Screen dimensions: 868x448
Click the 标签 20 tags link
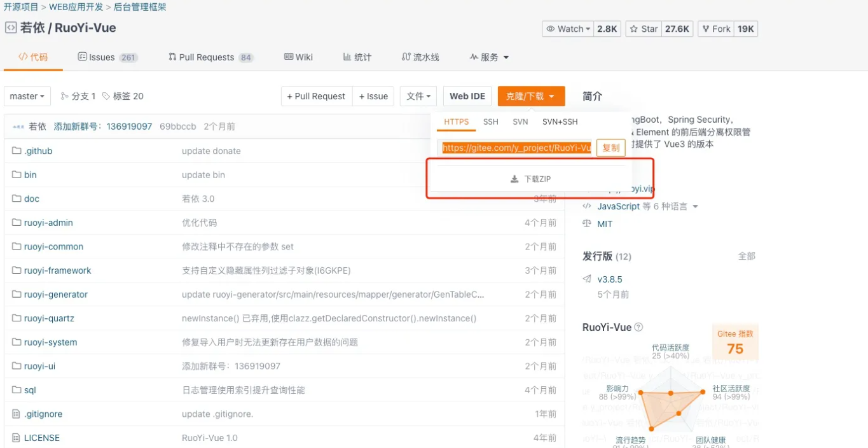(x=123, y=97)
